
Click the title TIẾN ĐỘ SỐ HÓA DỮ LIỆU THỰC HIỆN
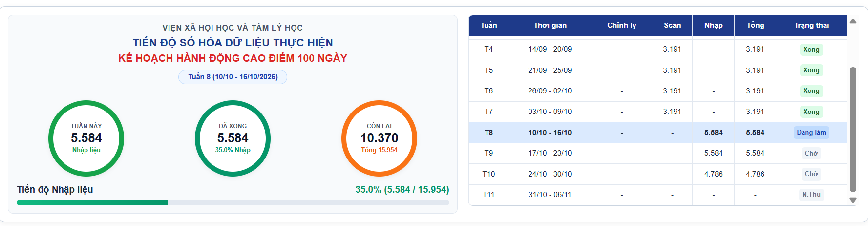[233, 43]
